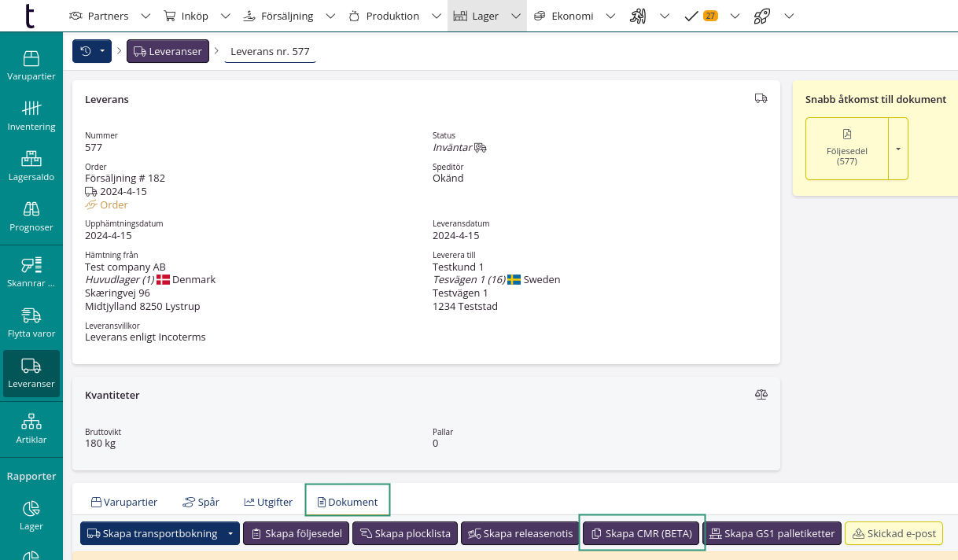The width and height of the screenshot is (958, 560).
Task: Open the Inventering sidebar icon
Action: (x=31, y=115)
